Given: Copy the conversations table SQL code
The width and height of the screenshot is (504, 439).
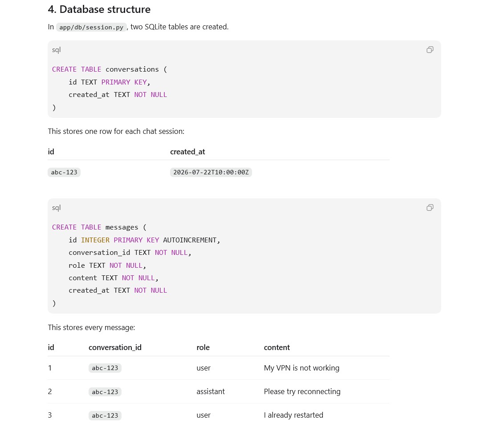Looking at the screenshot, I should tap(430, 50).
